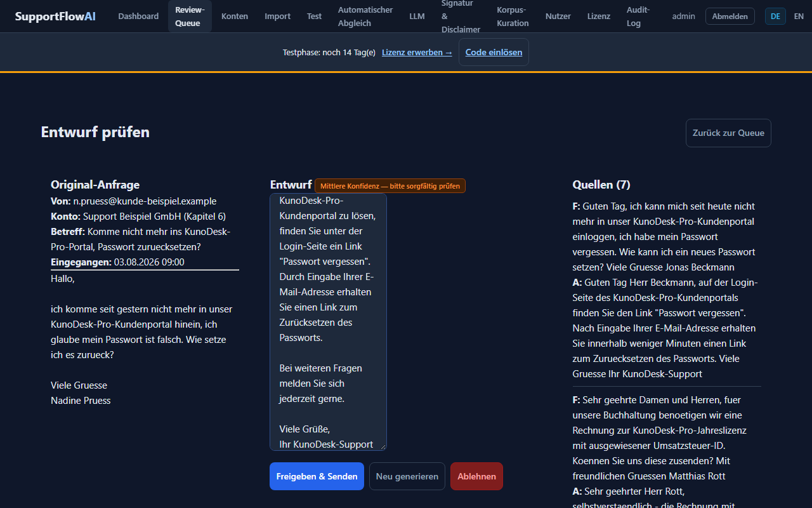Screen dimensions: 812x508
Task: Click the 'Code einlösen' button
Action: point(494,52)
